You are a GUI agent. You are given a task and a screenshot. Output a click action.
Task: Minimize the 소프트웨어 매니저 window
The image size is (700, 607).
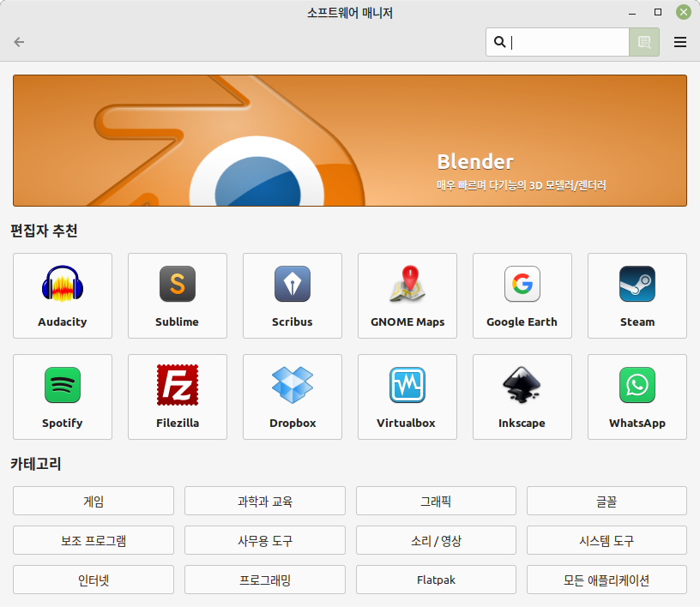(x=632, y=13)
